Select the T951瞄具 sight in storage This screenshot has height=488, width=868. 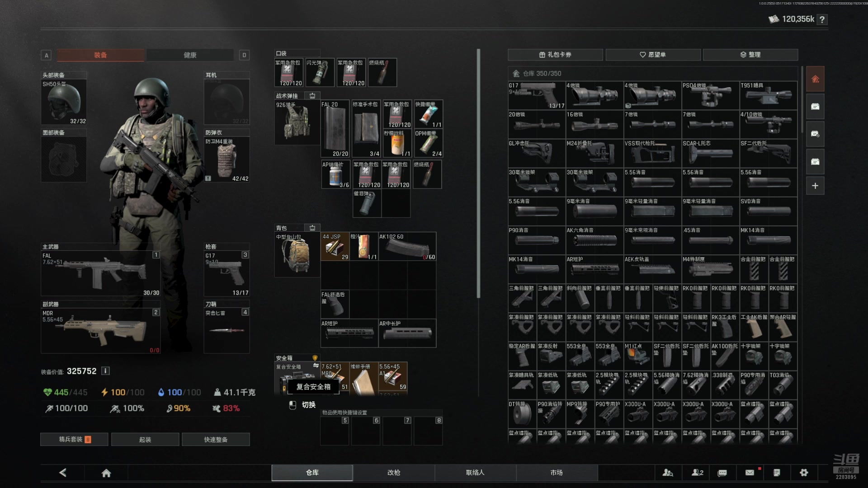[768, 95]
